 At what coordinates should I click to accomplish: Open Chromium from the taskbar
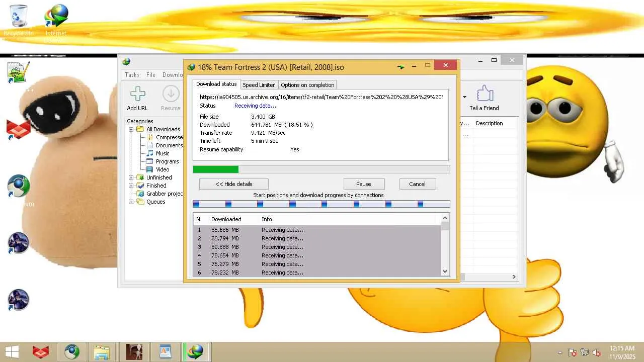click(72, 352)
